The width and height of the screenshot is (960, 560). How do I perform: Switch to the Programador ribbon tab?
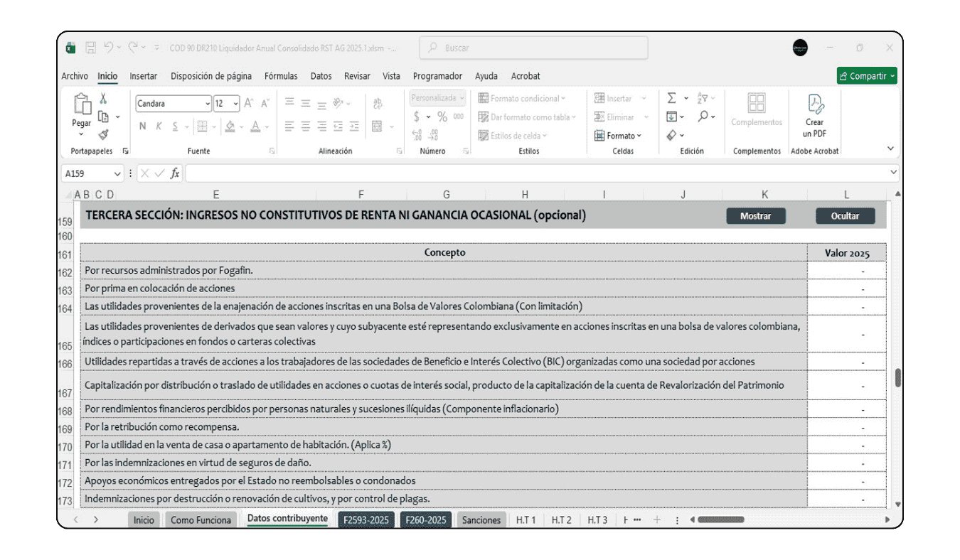438,75
